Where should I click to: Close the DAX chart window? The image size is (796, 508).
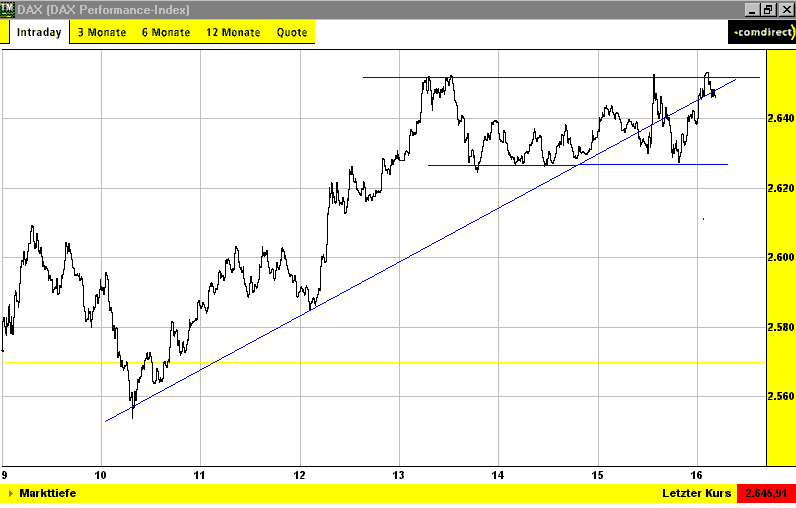coord(786,10)
